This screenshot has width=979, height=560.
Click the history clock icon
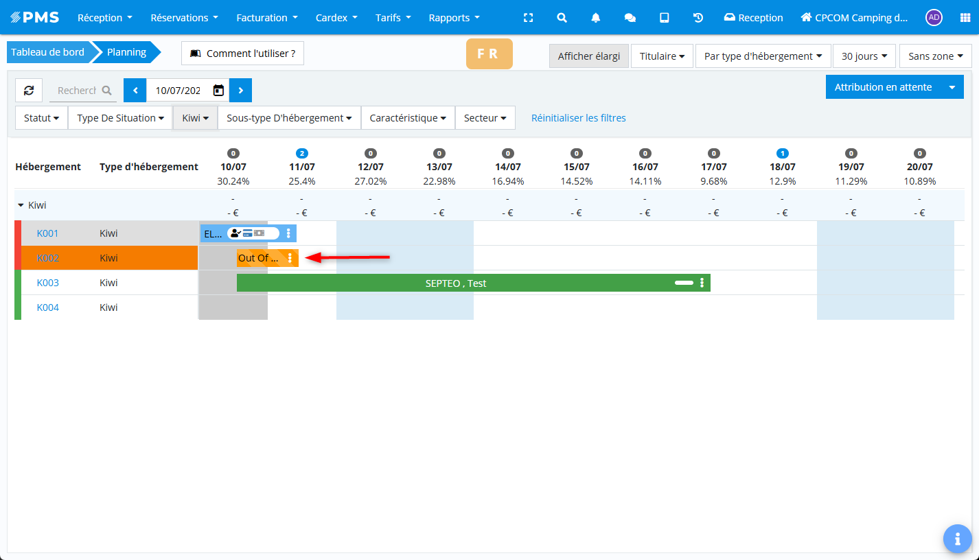pos(698,18)
